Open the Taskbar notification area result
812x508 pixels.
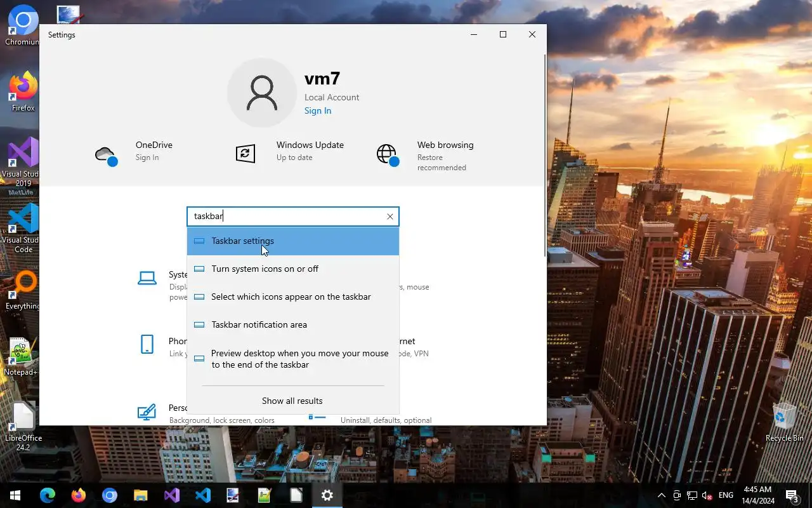pos(292,325)
